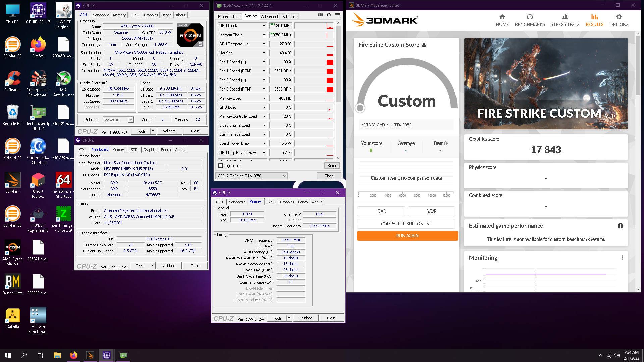
Task: Open Bench tab in CPU-Z Mainboard window
Action: pos(166,150)
